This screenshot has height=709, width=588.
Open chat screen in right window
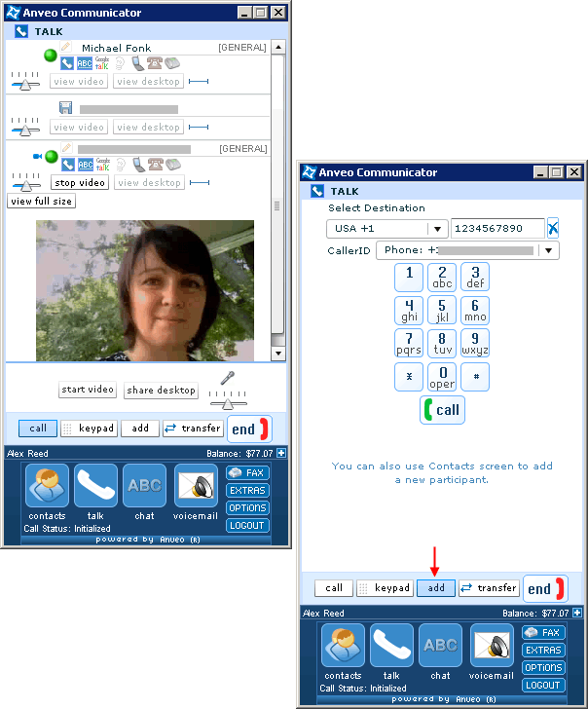tap(440, 646)
